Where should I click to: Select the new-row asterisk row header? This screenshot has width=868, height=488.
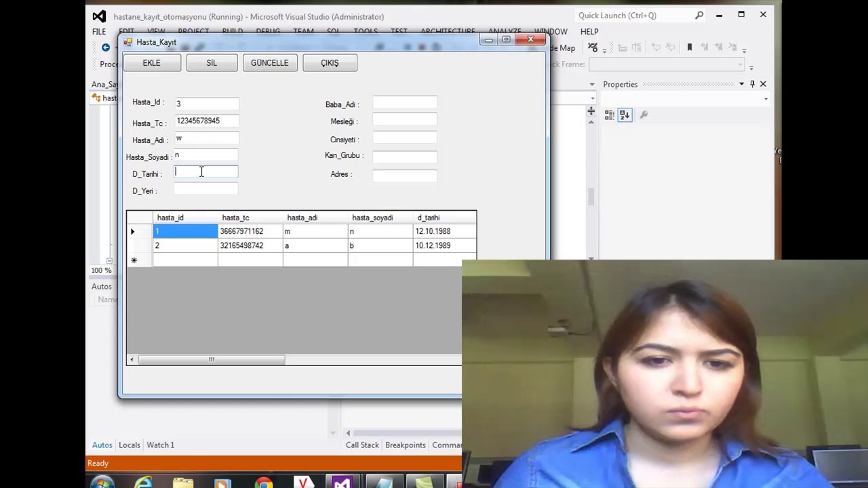(x=140, y=260)
